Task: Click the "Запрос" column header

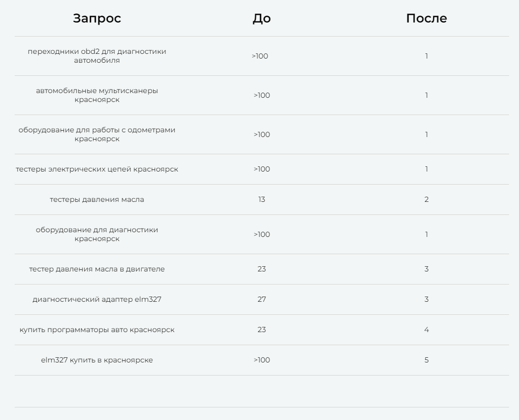Action: (97, 18)
